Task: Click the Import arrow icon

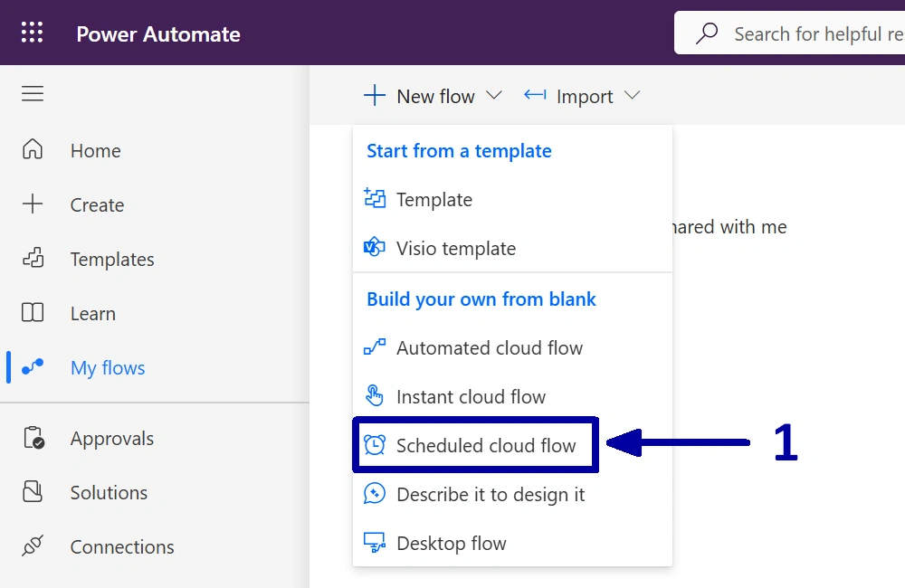Action: [x=535, y=95]
